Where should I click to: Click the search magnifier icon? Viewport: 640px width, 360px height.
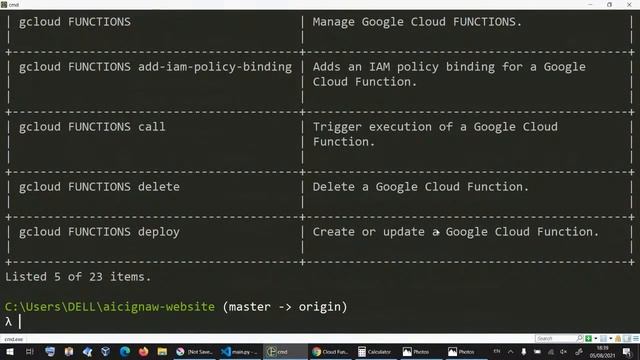tap(579, 338)
